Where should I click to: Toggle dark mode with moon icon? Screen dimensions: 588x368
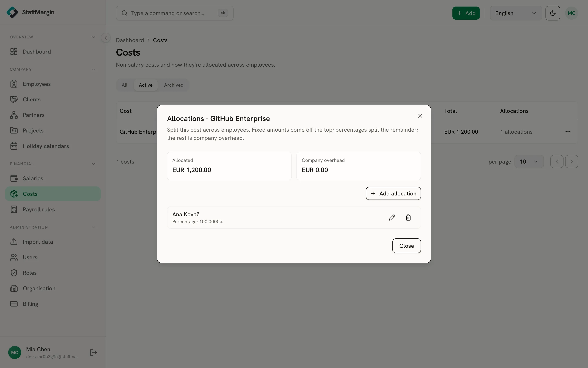[553, 13]
